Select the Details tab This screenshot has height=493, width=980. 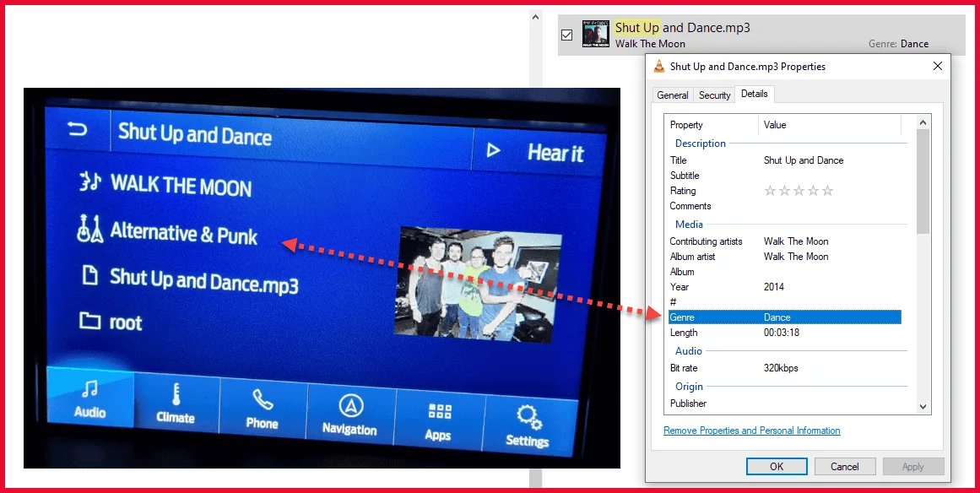755,94
